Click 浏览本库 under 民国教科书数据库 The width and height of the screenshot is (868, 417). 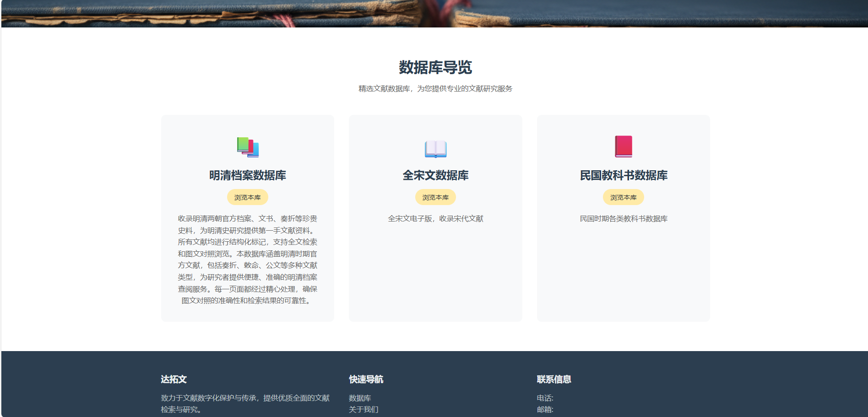pyautogui.click(x=624, y=197)
